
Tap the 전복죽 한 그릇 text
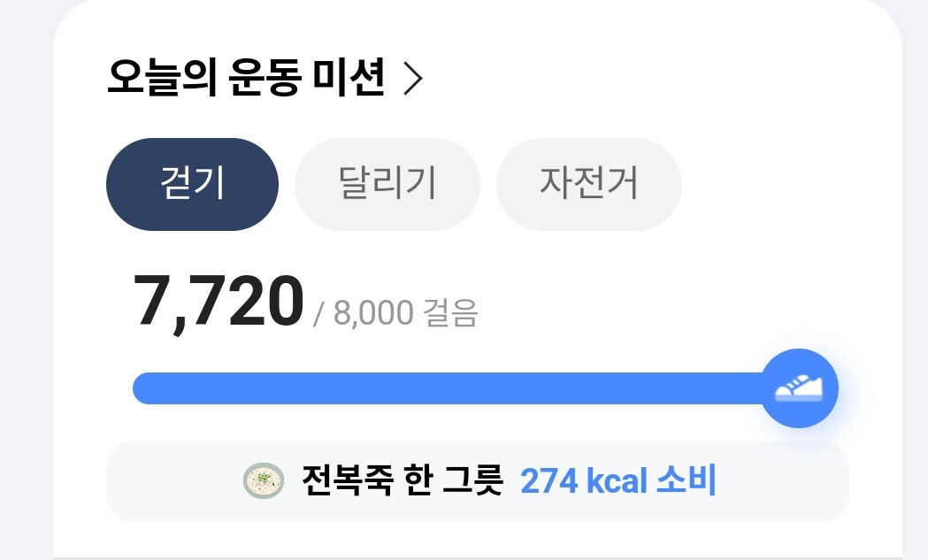[x=403, y=481]
